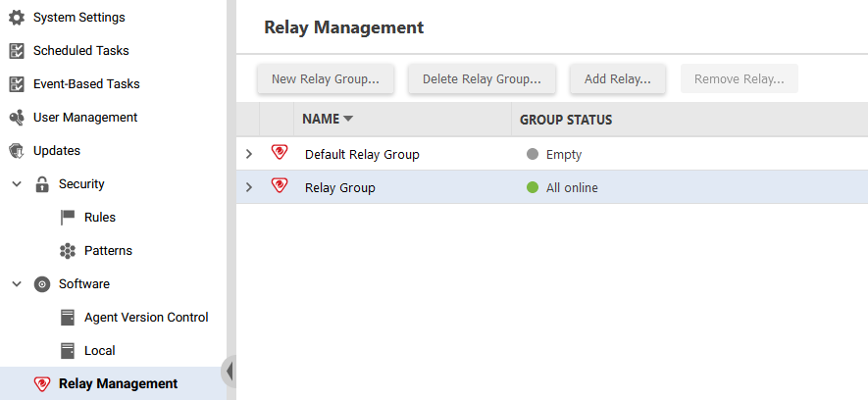Click the System Settings gear icon

[17, 17]
